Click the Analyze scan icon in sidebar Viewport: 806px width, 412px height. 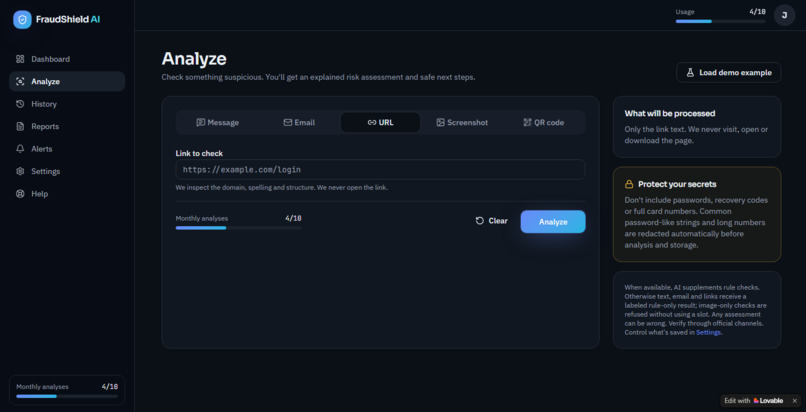coord(20,82)
